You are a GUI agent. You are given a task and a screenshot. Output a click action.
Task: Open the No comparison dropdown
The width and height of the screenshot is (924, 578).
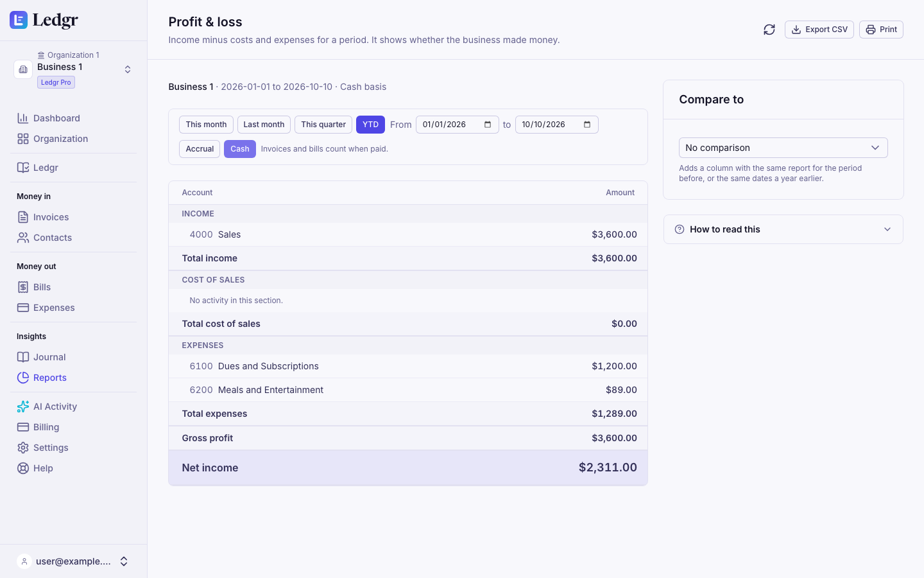783,148
